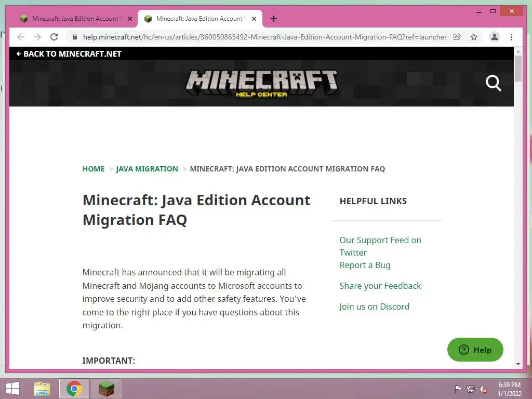Click the Account Migration FAQ article title
The image size is (532, 399).
[196, 210]
